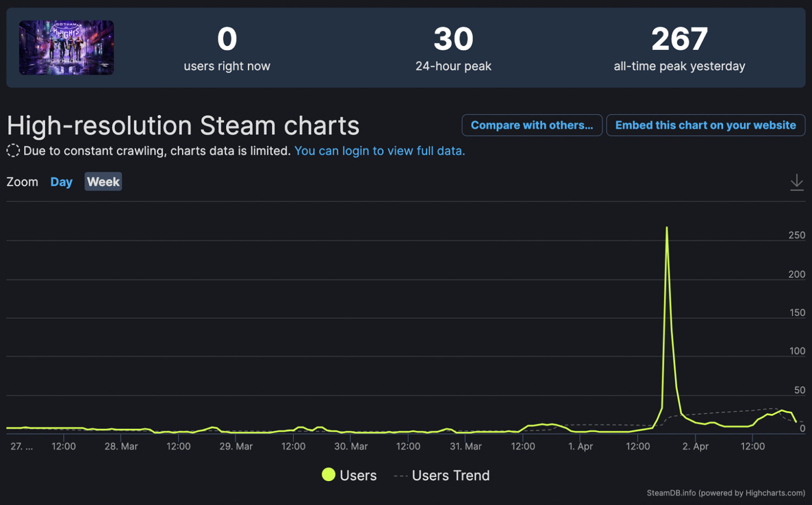
Task: Click the 1. Apr date axis label
Action: (x=580, y=446)
